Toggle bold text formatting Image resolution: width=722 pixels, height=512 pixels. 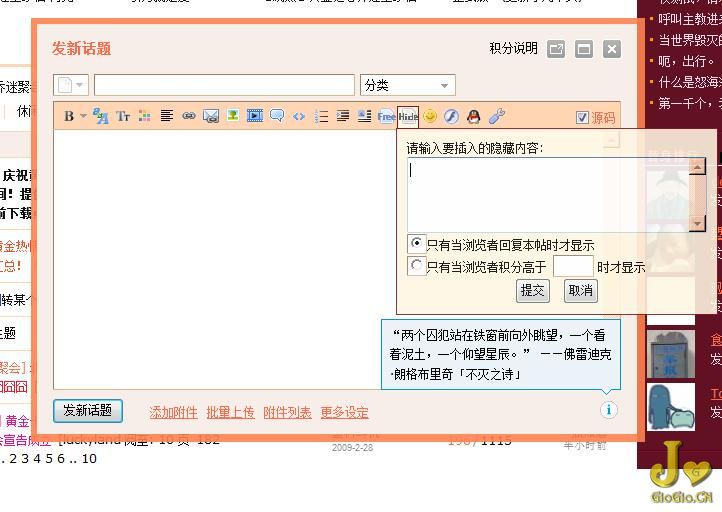[68, 117]
